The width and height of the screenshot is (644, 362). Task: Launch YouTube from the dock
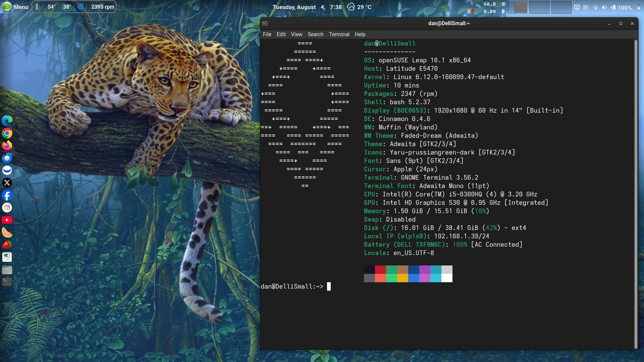point(7,220)
